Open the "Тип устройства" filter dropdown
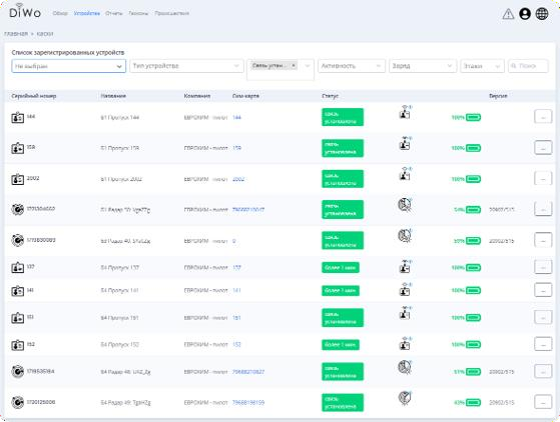The width and height of the screenshot is (560, 422). [186, 66]
